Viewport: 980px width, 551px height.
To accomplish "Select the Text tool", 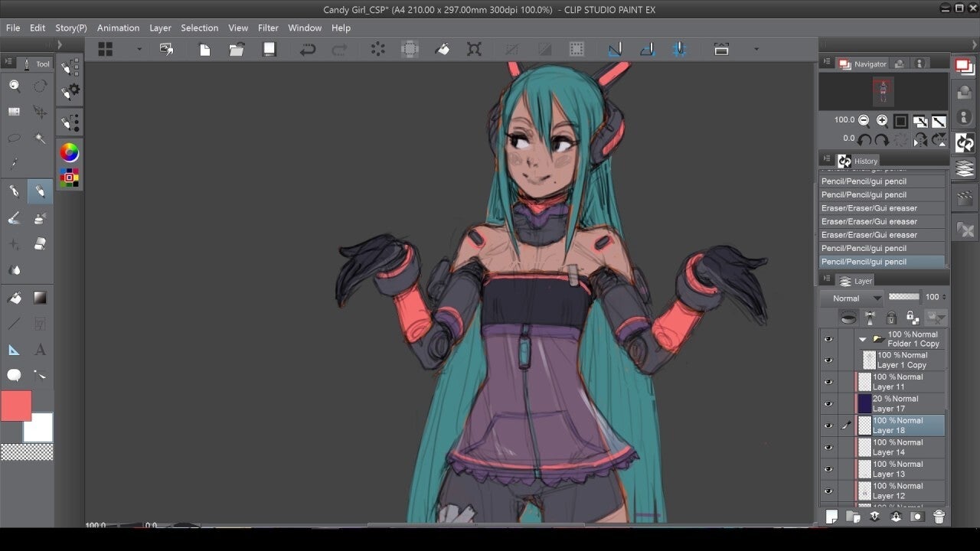I will (40, 350).
